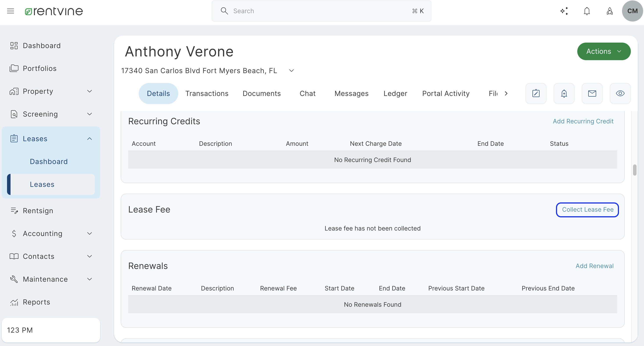Open Reports in sidebar
The image size is (644, 346).
pyautogui.click(x=36, y=302)
